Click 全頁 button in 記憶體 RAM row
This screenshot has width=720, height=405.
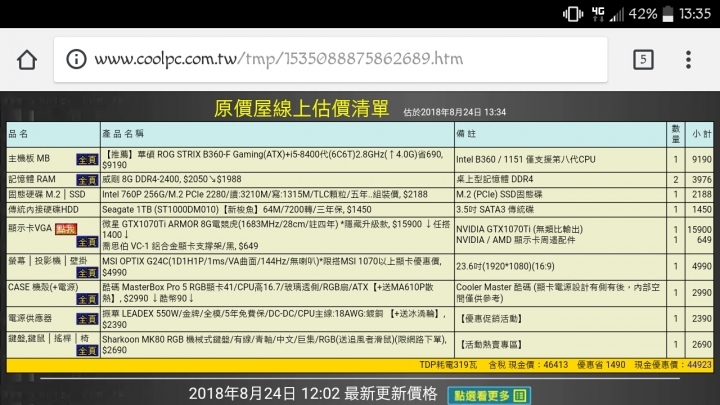tap(87, 180)
